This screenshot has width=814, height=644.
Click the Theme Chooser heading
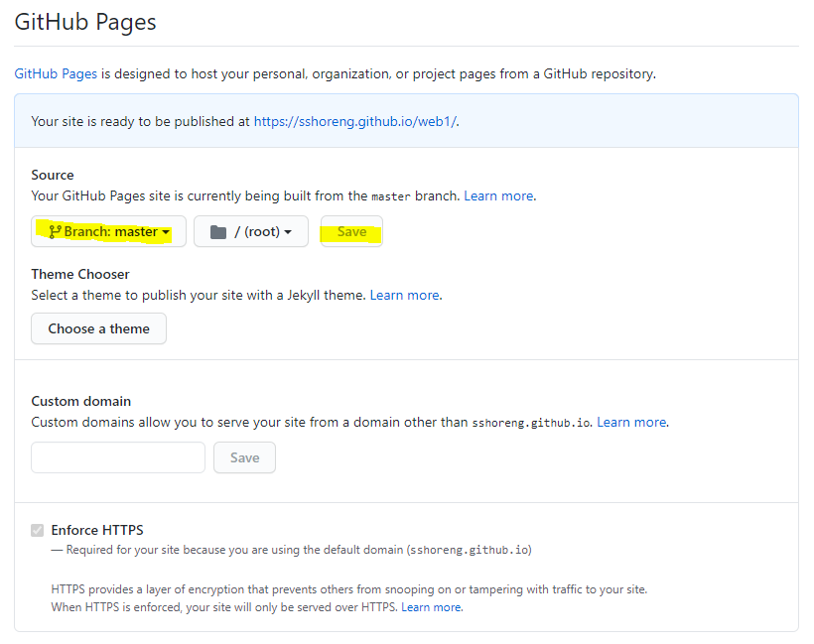click(80, 274)
